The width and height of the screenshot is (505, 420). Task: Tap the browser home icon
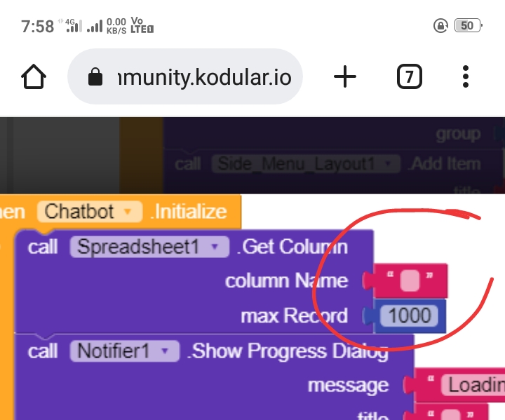(34, 76)
